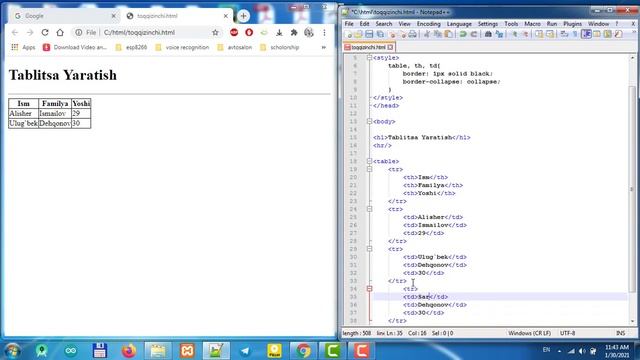Click the Zoom In icon in Notepad++
Image resolution: width=640 pixels, height=360 pixels.
pos(515,34)
